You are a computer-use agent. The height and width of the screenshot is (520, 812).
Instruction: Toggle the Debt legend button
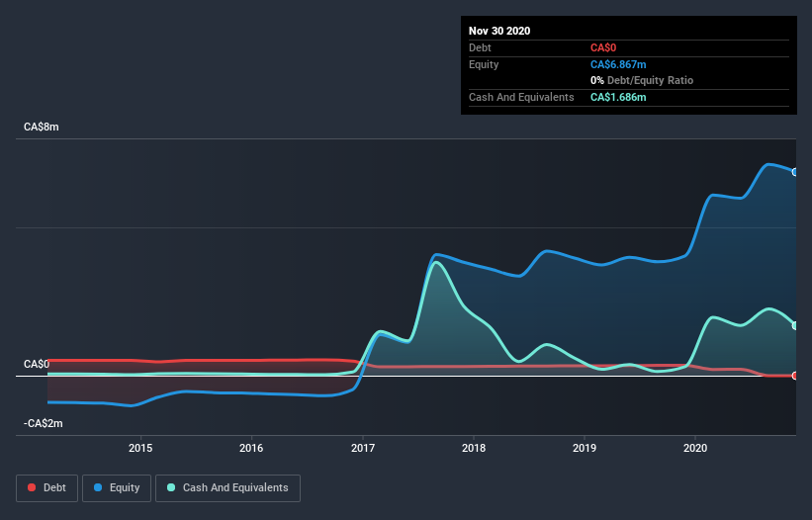[x=47, y=488]
